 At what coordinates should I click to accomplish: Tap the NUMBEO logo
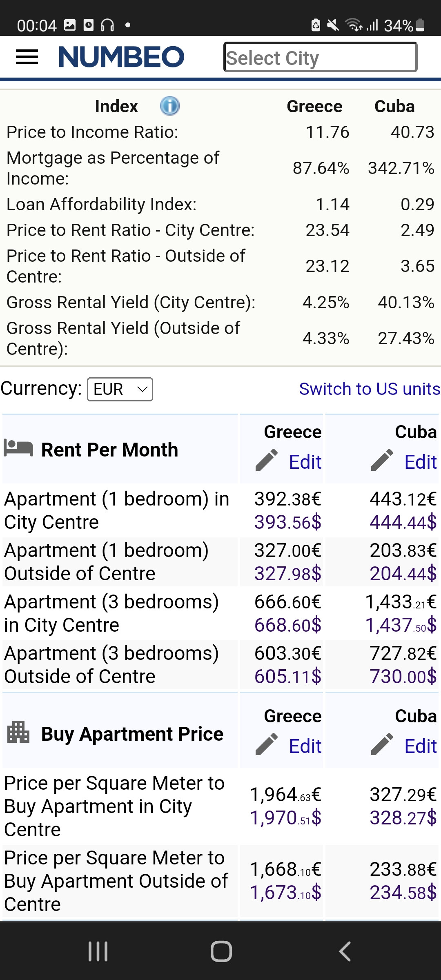(122, 57)
